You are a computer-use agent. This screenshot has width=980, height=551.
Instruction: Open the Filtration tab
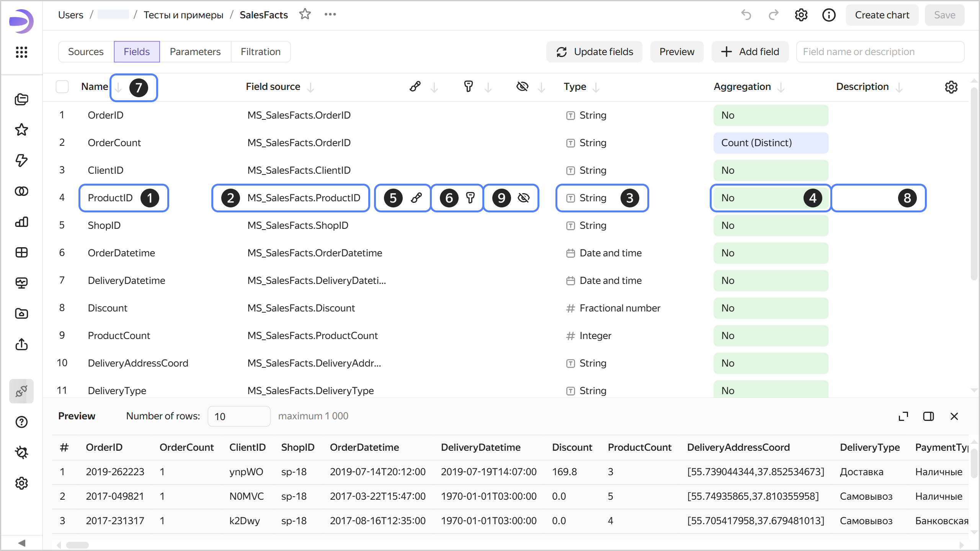[x=260, y=52]
